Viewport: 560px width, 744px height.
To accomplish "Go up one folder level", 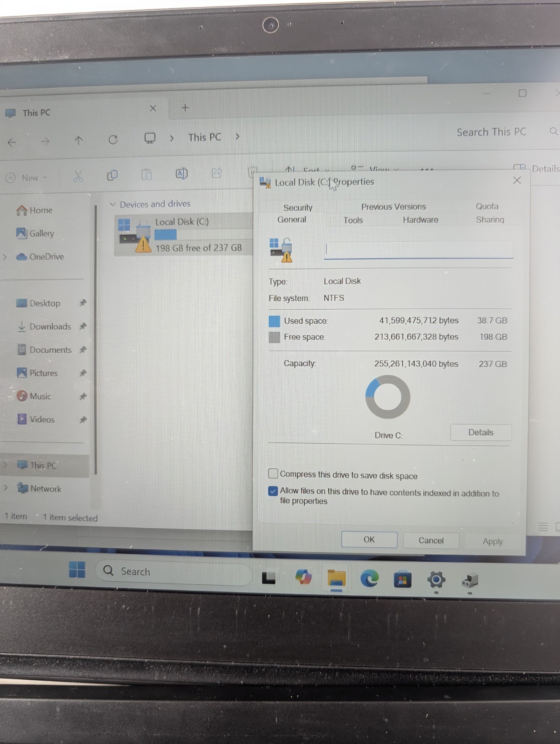I will [x=79, y=140].
